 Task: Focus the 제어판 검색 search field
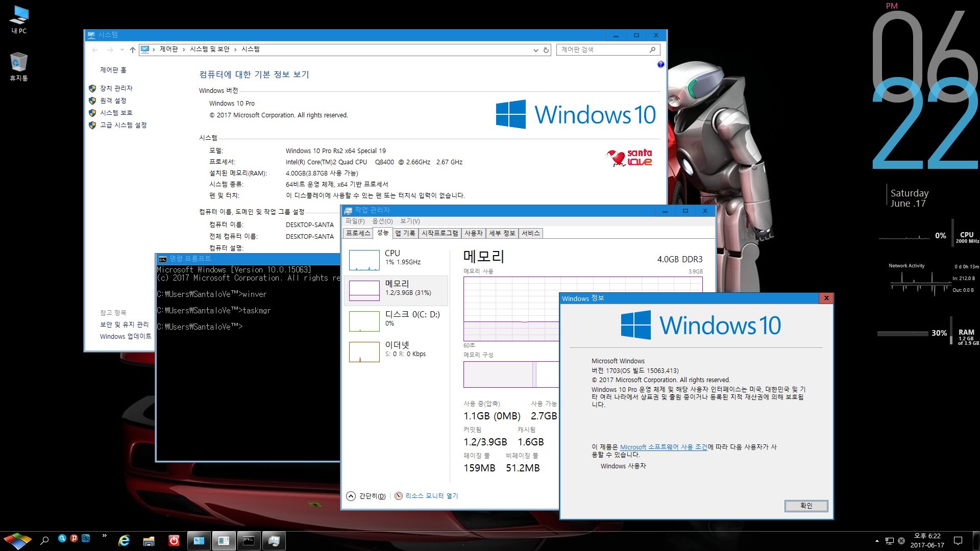(608, 49)
